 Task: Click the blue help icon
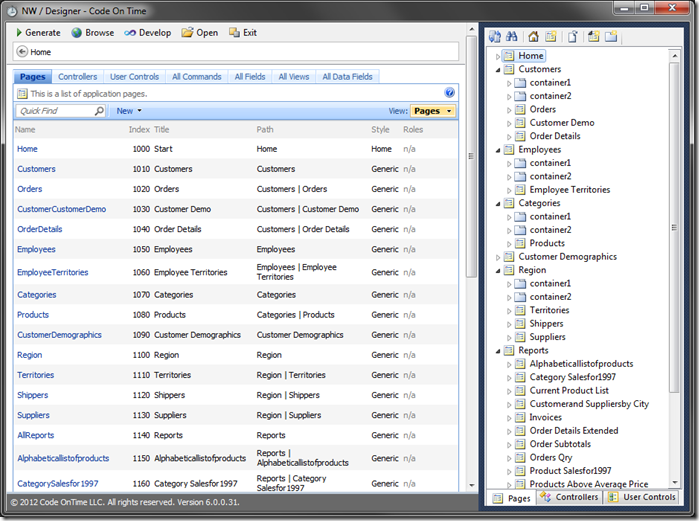pyautogui.click(x=450, y=93)
